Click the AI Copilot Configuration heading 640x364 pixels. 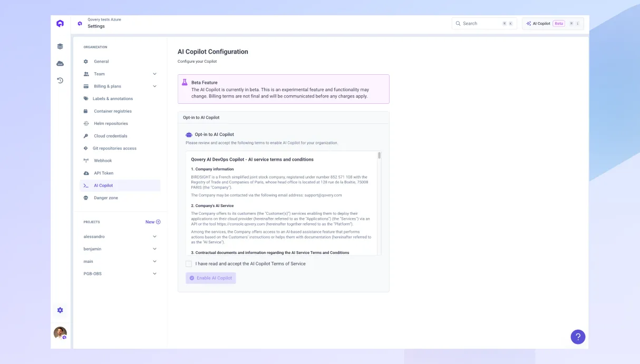coord(213,52)
